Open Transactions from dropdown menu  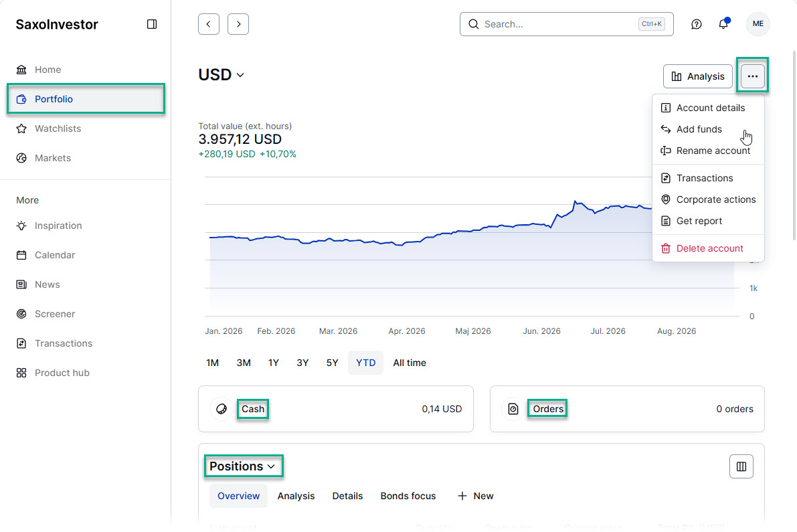pos(708,178)
